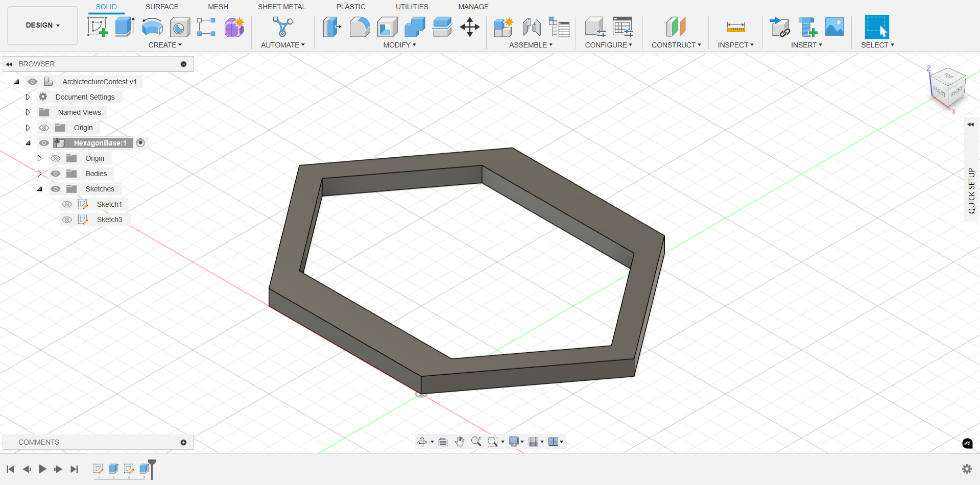The image size is (980, 485).
Task: Open the Change Parameters table icon
Action: pyautogui.click(x=623, y=27)
